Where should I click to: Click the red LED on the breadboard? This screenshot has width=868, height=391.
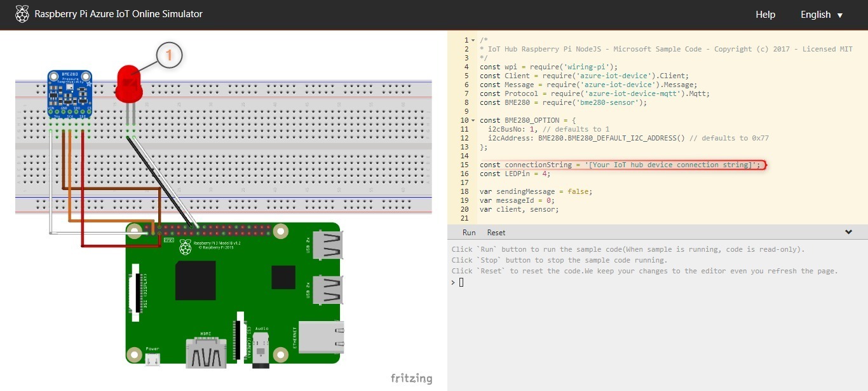click(x=129, y=85)
